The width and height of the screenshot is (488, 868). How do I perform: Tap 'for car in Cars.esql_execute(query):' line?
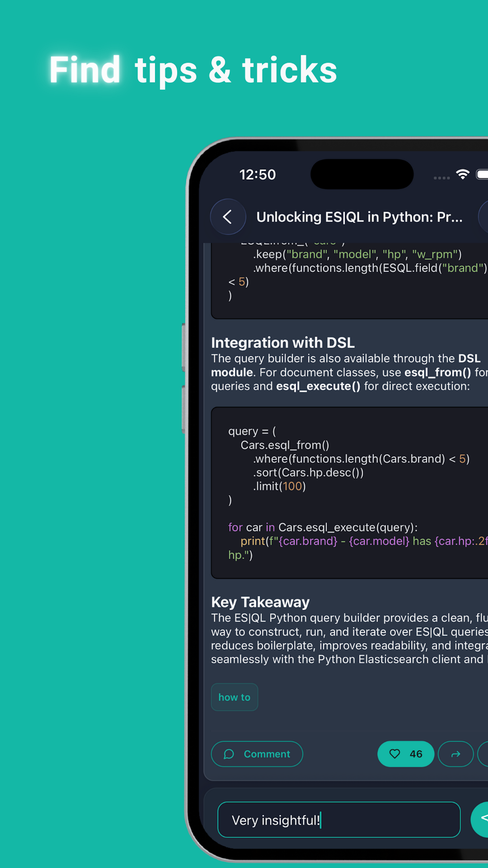coord(323,527)
